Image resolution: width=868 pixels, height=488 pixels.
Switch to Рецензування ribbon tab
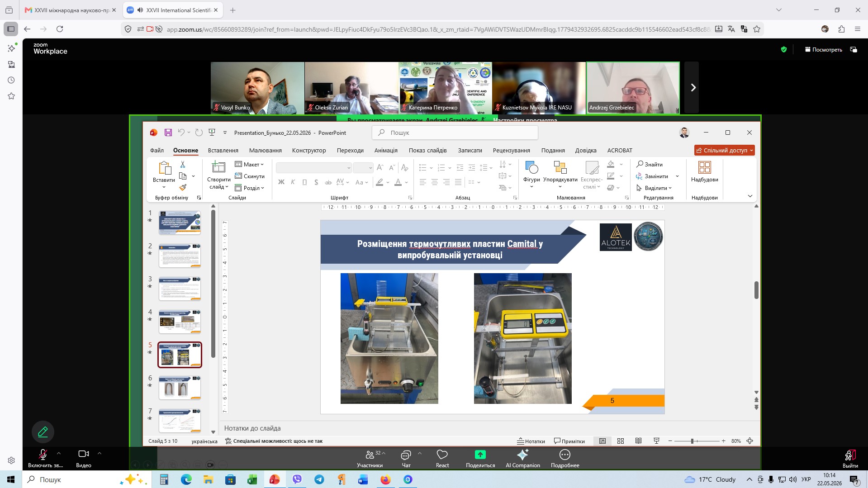click(511, 150)
